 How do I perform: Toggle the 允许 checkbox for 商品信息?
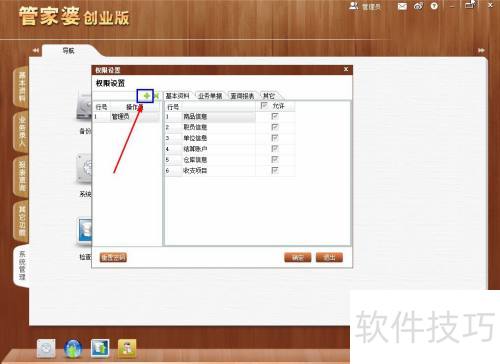click(275, 116)
